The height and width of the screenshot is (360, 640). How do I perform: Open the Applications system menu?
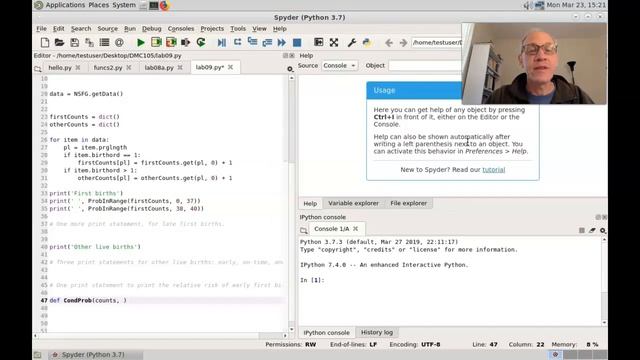click(65, 5)
